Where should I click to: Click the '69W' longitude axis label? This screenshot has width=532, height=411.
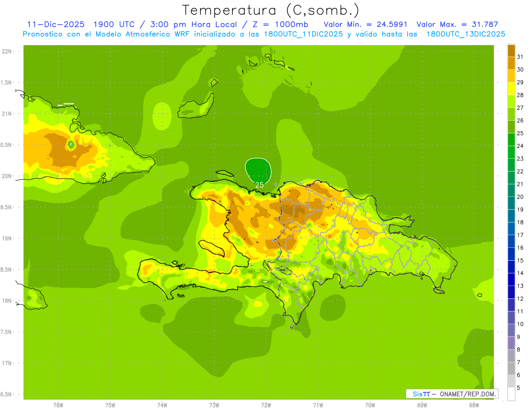(x=422, y=405)
